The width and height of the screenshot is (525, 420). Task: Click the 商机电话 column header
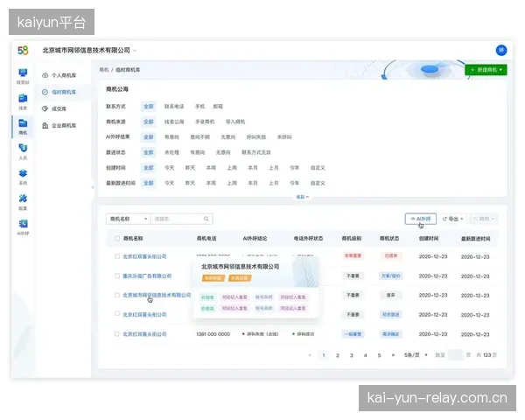click(x=206, y=239)
